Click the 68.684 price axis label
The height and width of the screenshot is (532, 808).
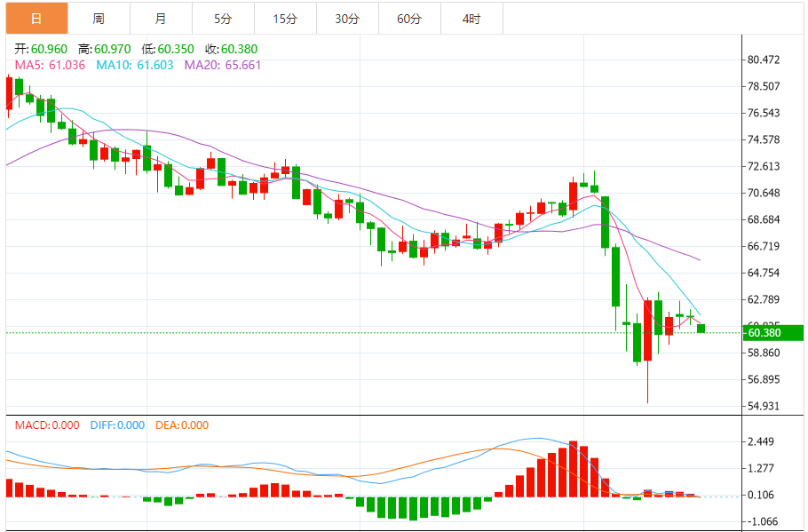(x=764, y=219)
